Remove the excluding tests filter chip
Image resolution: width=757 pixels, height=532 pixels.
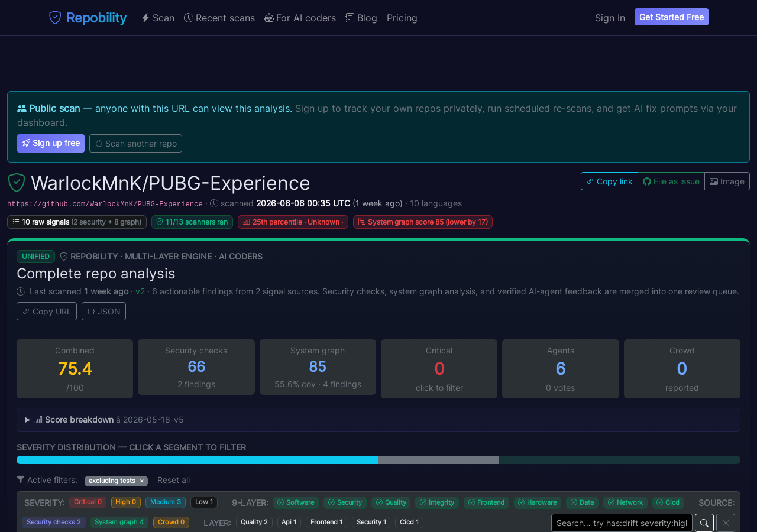(141, 481)
